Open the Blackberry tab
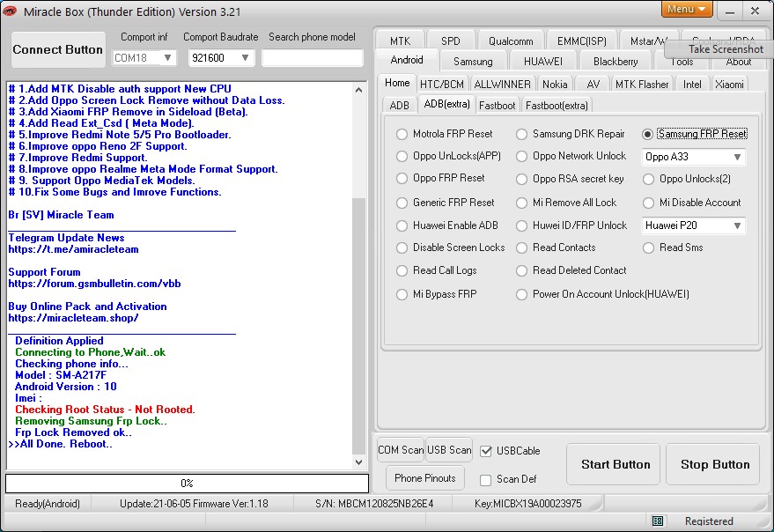Viewport: 774px width, 532px height. [616, 62]
